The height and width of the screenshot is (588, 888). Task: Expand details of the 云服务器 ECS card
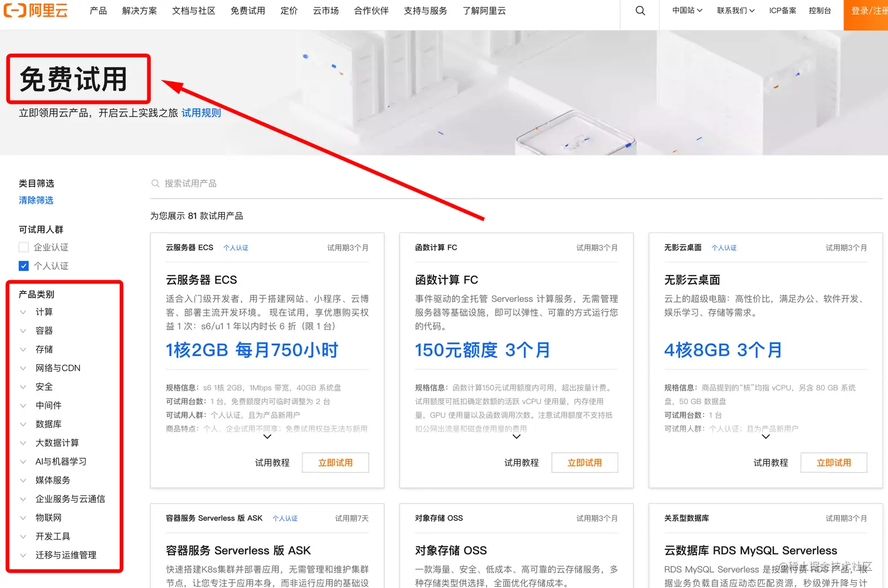pos(267,436)
